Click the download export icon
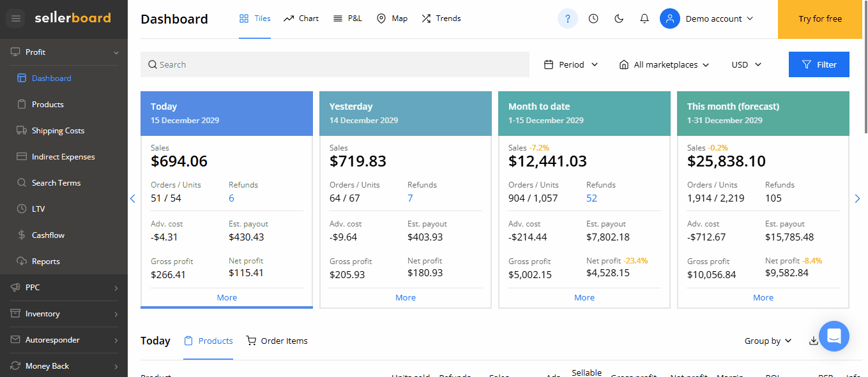Viewport: 868px width, 377px height. click(813, 341)
